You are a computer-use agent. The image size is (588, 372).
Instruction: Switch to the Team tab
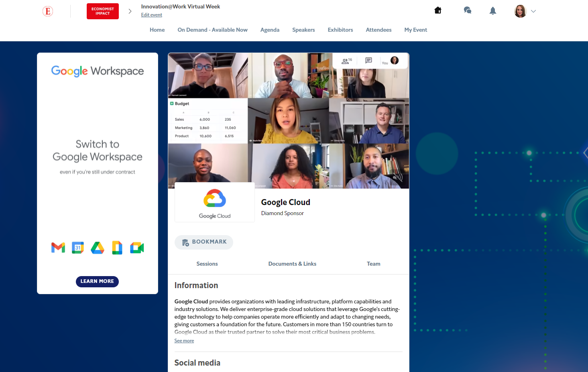pyautogui.click(x=374, y=264)
